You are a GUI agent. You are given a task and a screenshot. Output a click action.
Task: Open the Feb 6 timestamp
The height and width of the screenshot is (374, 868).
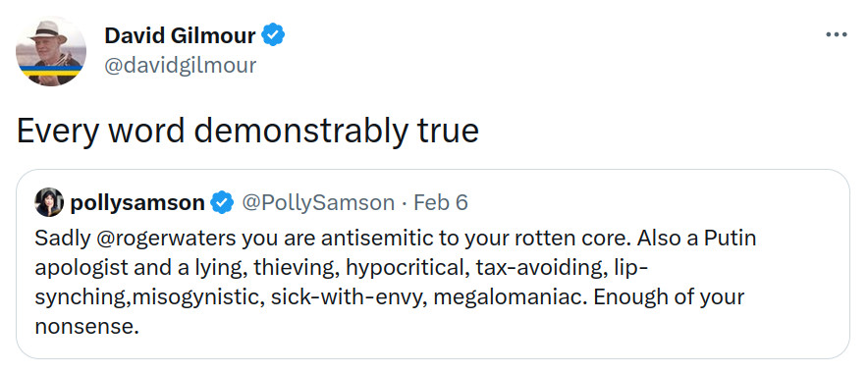[x=441, y=203]
